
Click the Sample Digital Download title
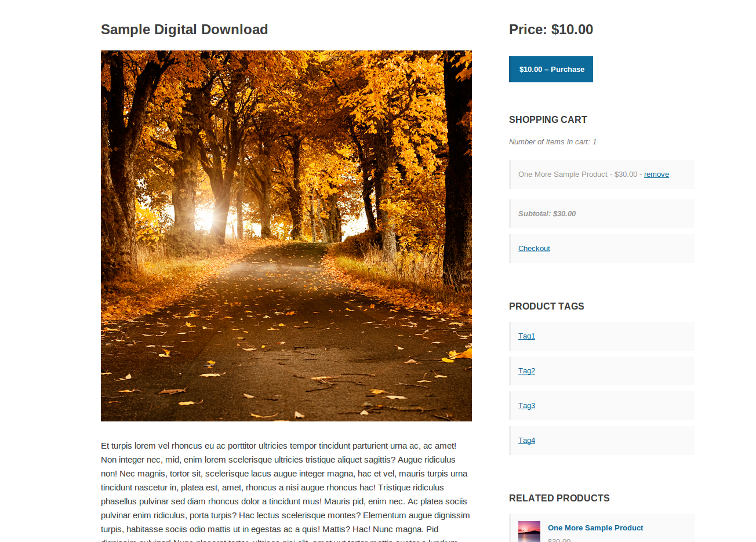pos(184,30)
